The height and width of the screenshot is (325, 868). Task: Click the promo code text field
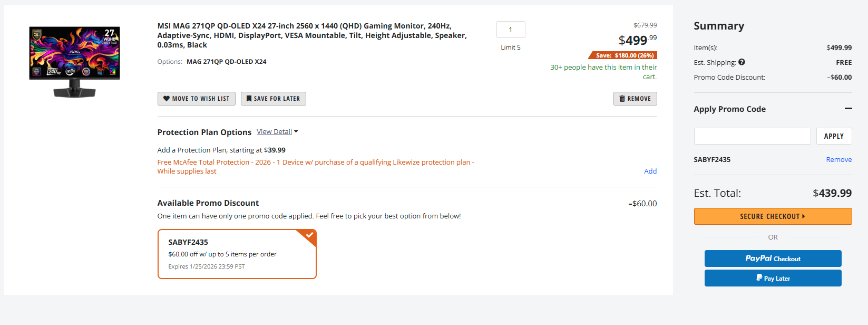click(x=752, y=136)
